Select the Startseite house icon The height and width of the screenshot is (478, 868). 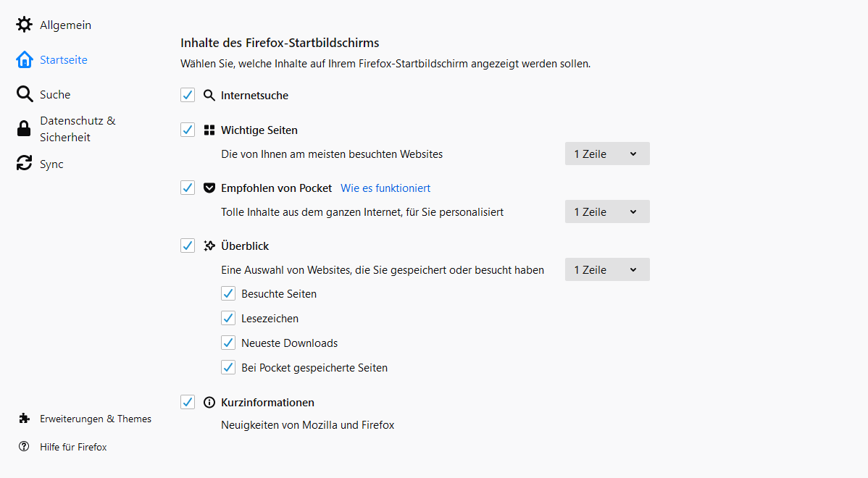click(x=24, y=60)
